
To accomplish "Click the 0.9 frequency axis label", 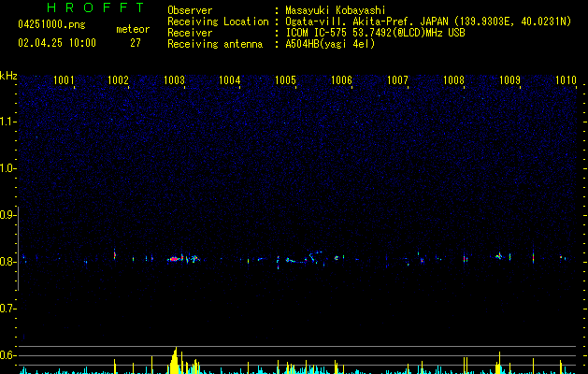I will pos(7,215).
